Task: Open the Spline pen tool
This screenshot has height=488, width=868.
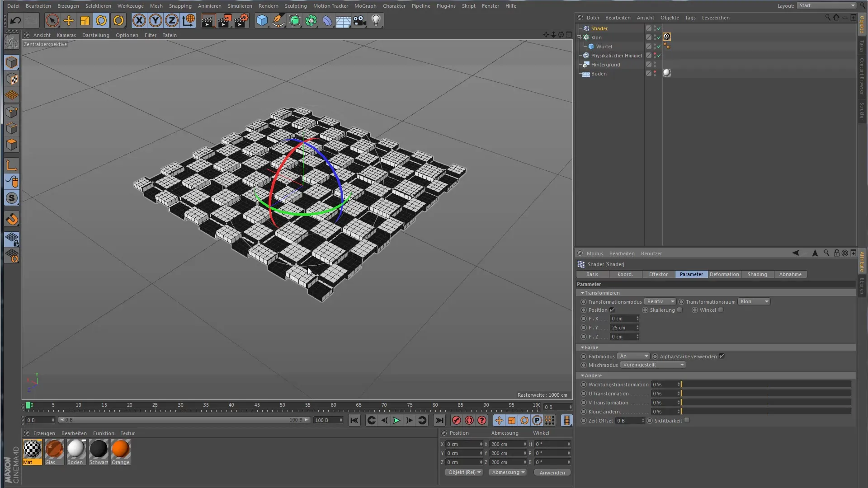Action: coord(278,20)
